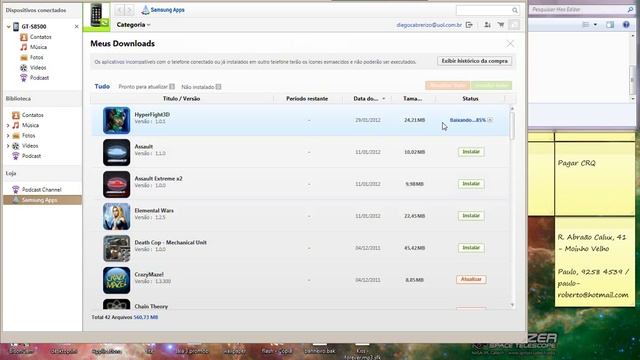The height and width of the screenshot is (360, 640).
Task: Click the Samsung Apps search magnifier
Action: (515, 10)
